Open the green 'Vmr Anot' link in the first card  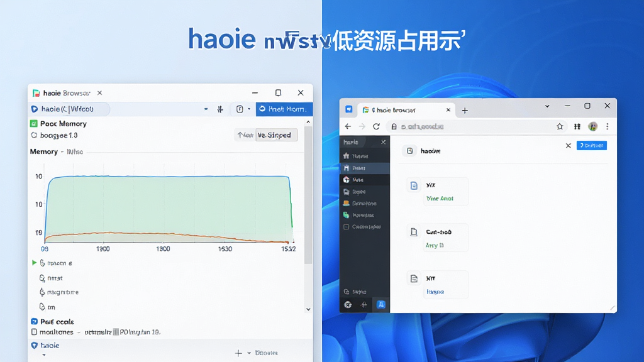(440, 198)
